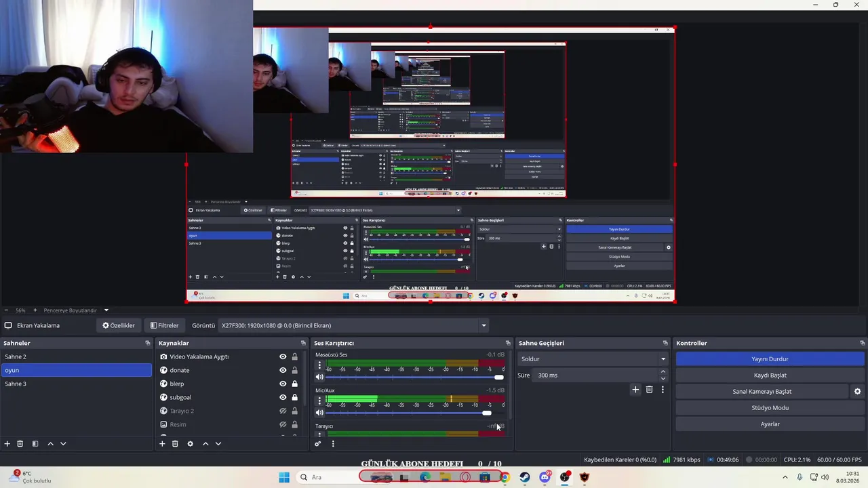
Task: Pop out the Kaynaklar dock
Action: coord(302,343)
